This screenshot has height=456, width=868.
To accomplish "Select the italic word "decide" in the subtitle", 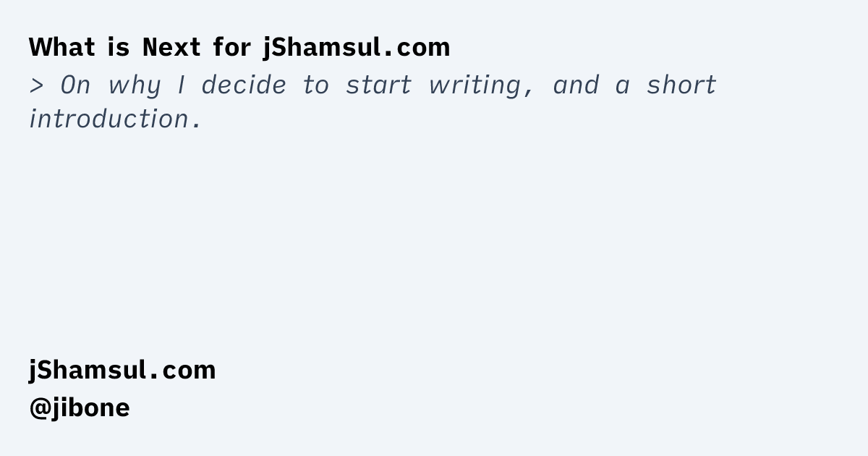I will point(243,85).
